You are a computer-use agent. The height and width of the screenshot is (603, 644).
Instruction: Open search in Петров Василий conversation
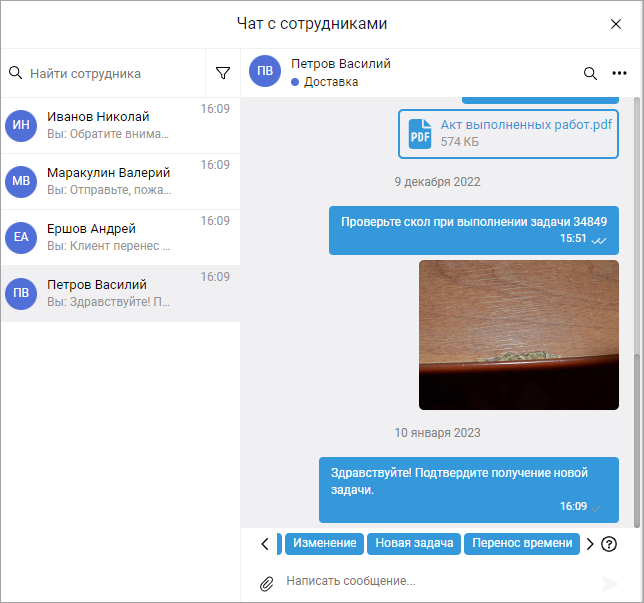(590, 73)
